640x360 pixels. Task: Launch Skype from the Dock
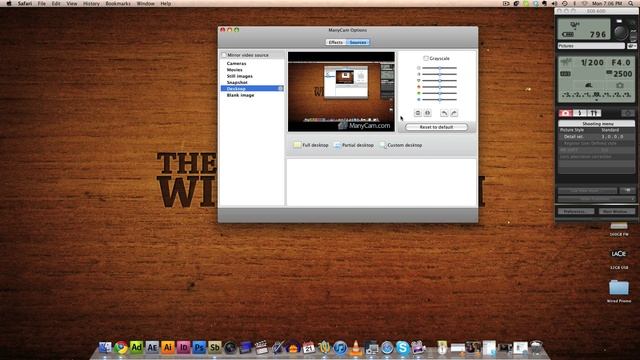pyautogui.click(x=402, y=347)
